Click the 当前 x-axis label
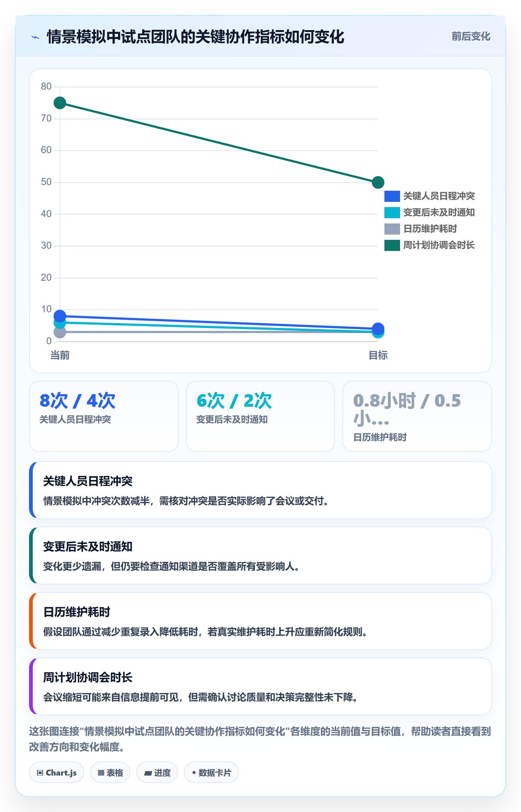521x812 pixels. point(60,355)
